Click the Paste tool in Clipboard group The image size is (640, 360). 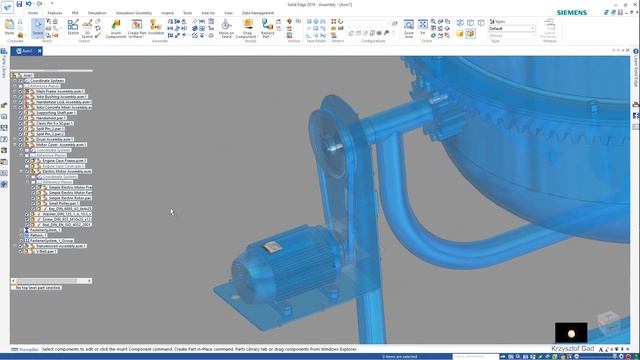(9, 27)
